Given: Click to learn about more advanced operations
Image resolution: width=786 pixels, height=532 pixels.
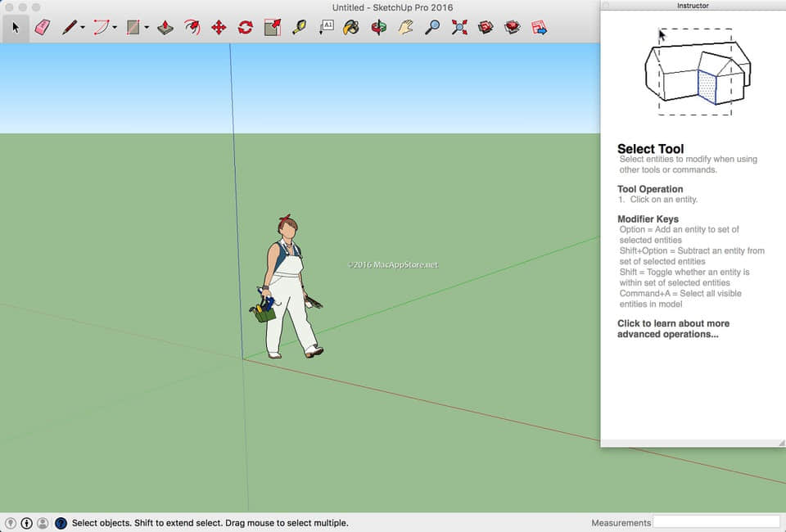Looking at the screenshot, I should click(x=673, y=329).
